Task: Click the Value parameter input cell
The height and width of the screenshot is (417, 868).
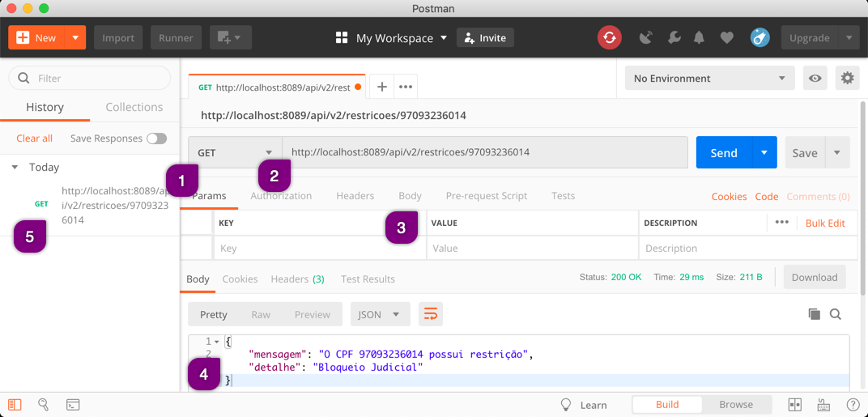Action: [x=533, y=248]
